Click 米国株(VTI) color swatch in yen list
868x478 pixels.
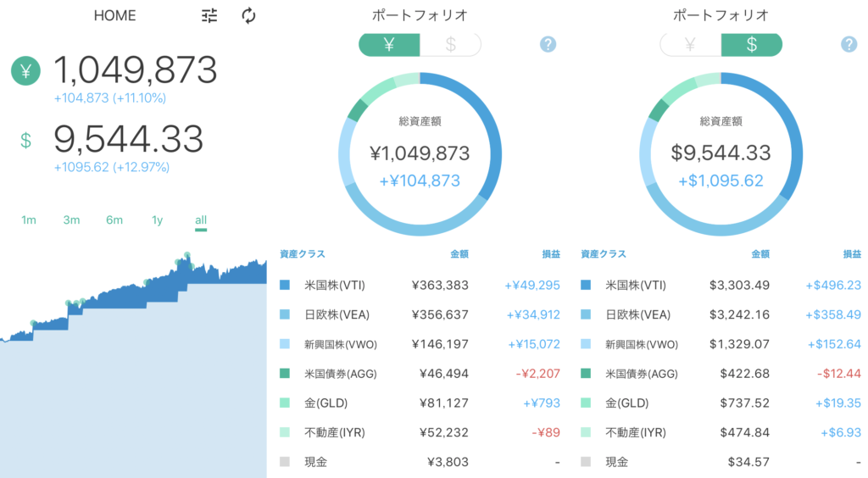(x=285, y=285)
